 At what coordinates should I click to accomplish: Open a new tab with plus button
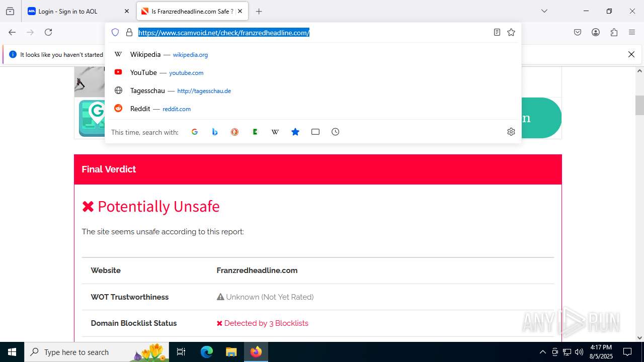point(259,11)
